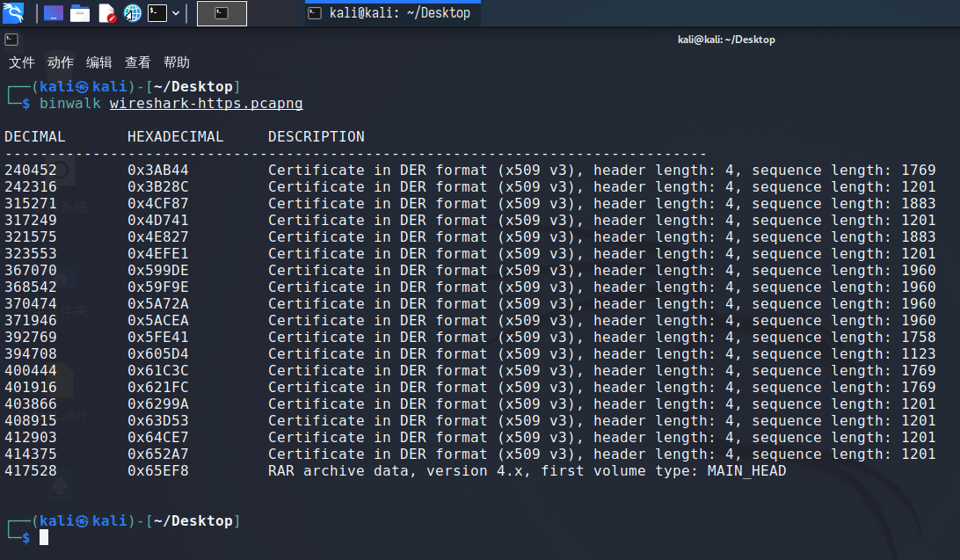Click the terminal window title-bar icon
Screen dimensions: 960x560
pyautogui.click(x=10, y=40)
